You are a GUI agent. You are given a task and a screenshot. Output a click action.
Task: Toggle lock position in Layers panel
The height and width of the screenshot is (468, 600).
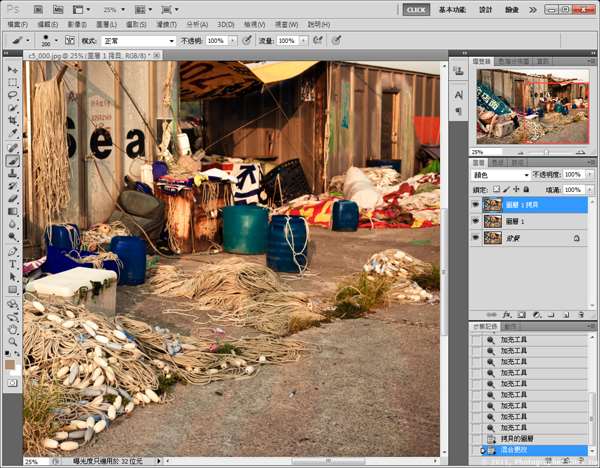pos(517,189)
